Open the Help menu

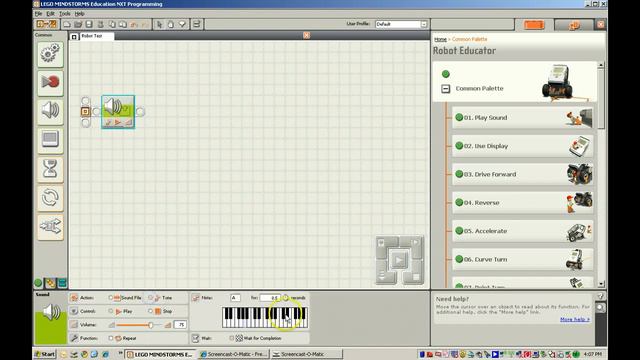pos(79,13)
